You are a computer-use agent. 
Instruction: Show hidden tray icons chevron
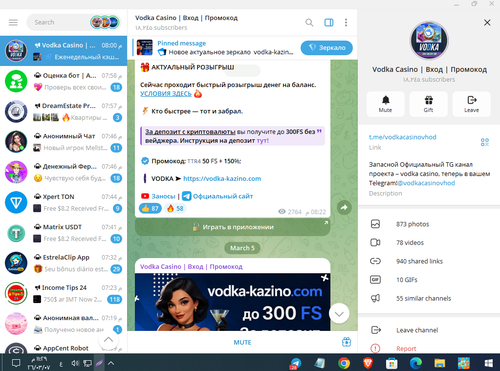click(111, 363)
